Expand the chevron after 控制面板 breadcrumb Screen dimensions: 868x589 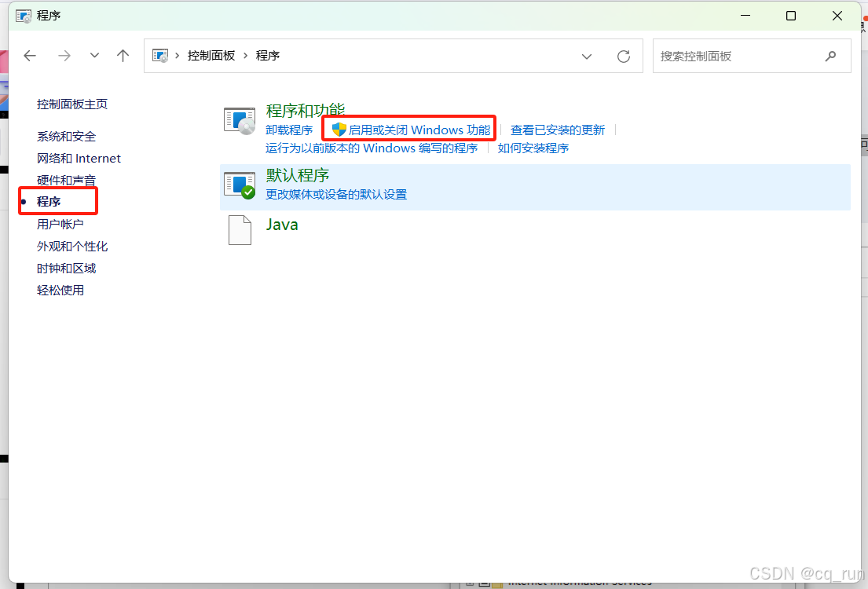tap(245, 55)
